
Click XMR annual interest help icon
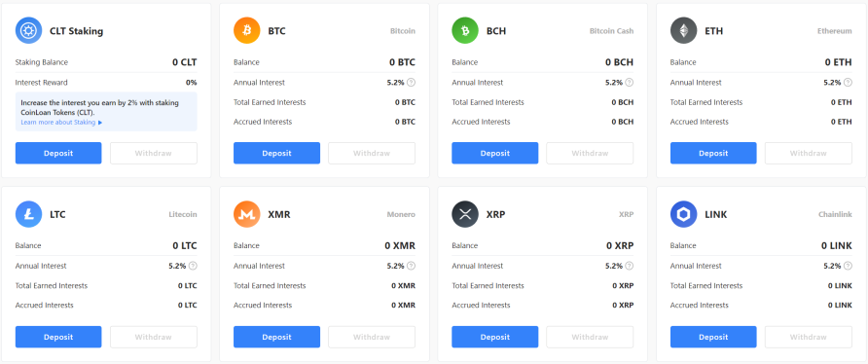coord(411,266)
